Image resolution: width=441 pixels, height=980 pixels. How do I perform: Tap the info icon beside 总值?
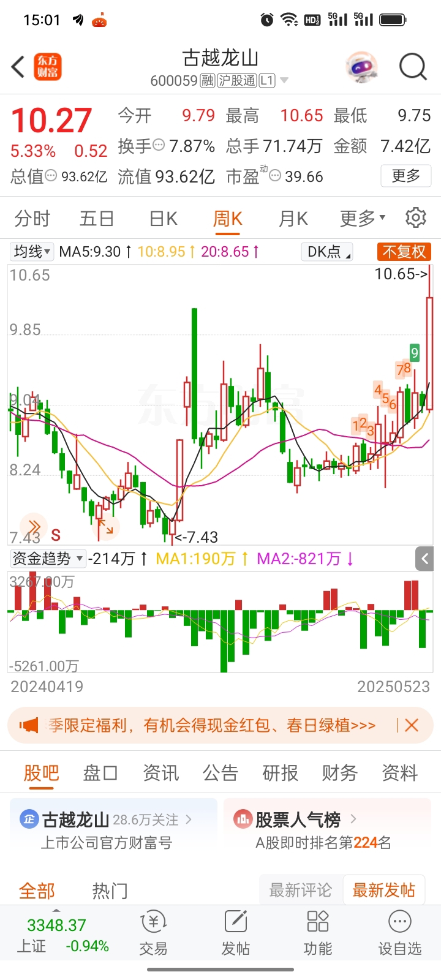(x=51, y=176)
